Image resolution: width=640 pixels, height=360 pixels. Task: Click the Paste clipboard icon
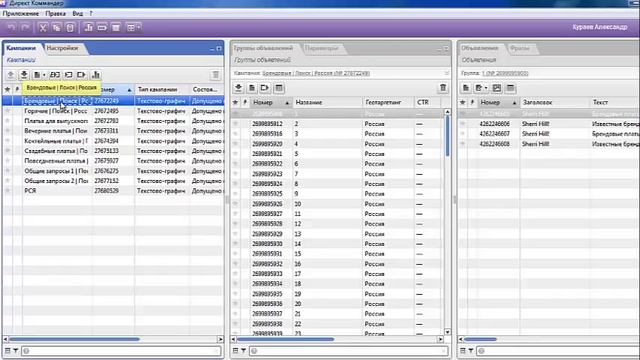[70, 28]
